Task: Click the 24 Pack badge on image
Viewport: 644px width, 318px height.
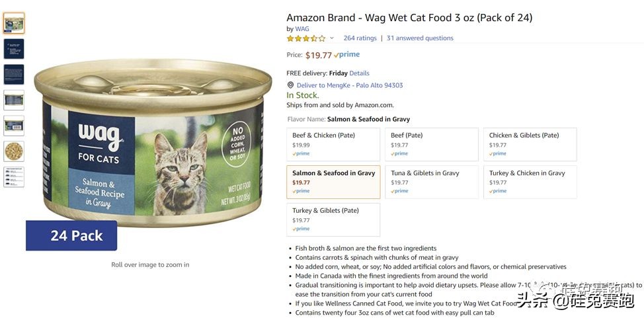Action: tap(71, 235)
